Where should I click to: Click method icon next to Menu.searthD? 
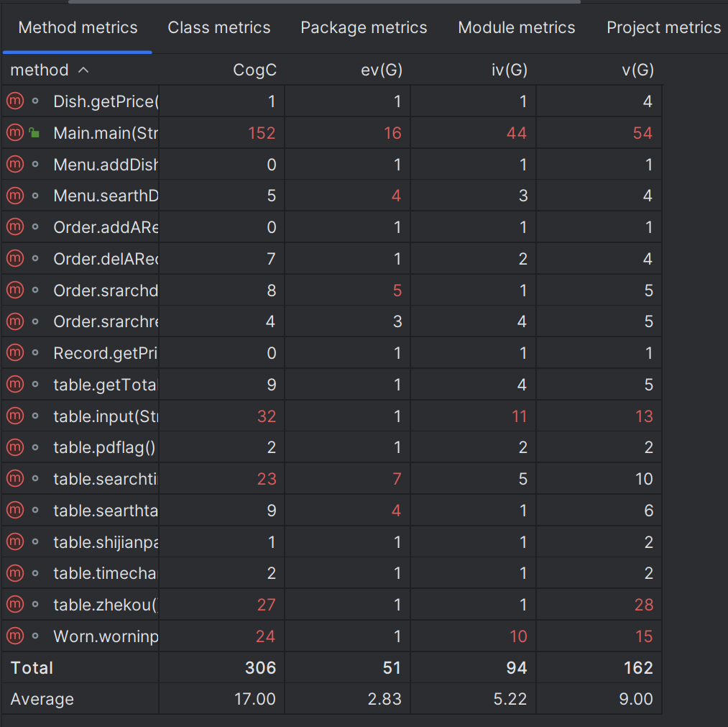point(15,195)
